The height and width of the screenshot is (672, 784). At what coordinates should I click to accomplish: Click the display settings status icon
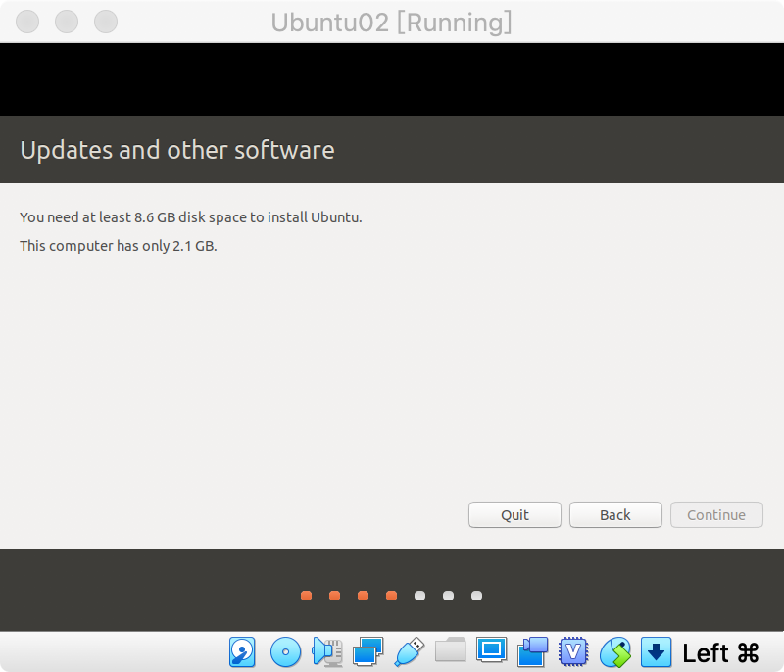(x=492, y=650)
